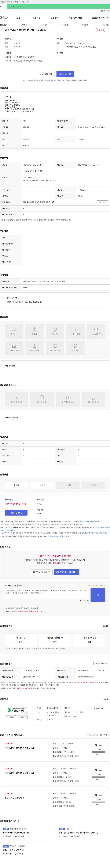Expand 채용 담당자 정보 열람하기
Image resolution: width=110 pixels, height=868 pixels.
67,572
